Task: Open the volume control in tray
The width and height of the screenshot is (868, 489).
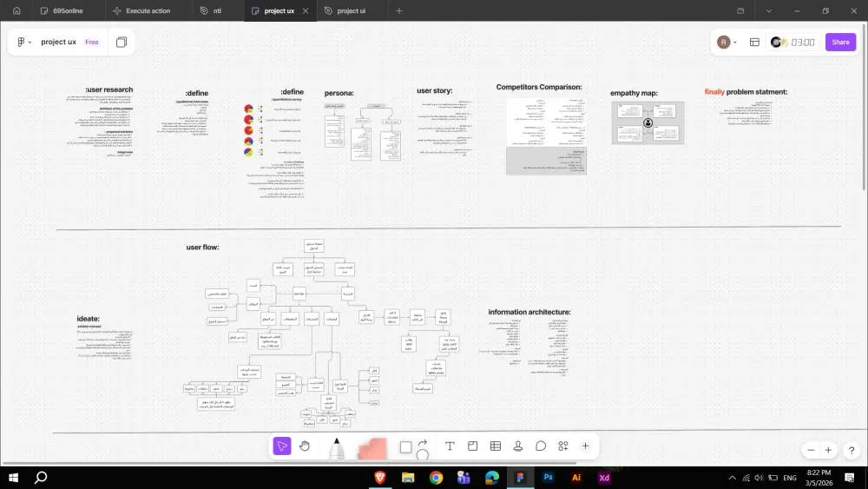Action: click(759, 478)
